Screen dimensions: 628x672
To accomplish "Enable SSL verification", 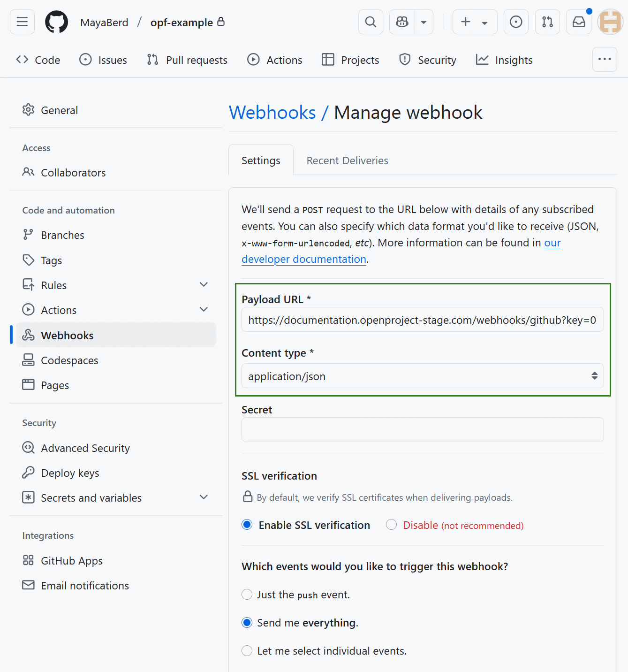I will [247, 525].
